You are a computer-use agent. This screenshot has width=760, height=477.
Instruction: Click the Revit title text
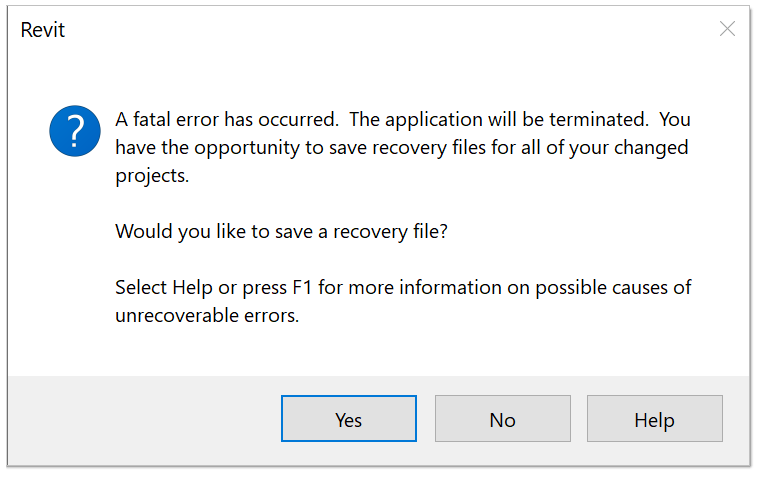[x=43, y=30]
